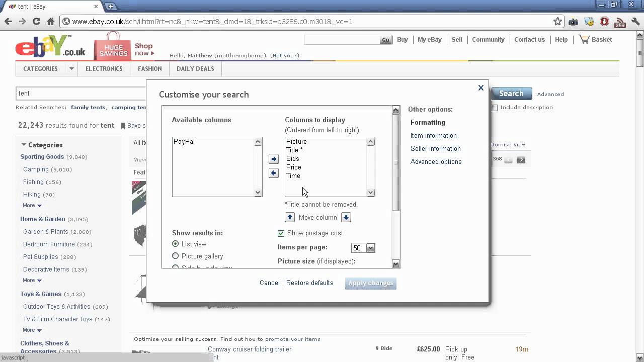Click the eBay.co.uk logo
644x362 pixels.
pyautogui.click(x=50, y=46)
